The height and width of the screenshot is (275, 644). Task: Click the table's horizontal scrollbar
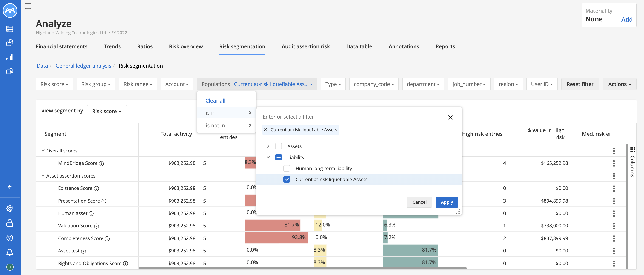[x=302, y=268]
